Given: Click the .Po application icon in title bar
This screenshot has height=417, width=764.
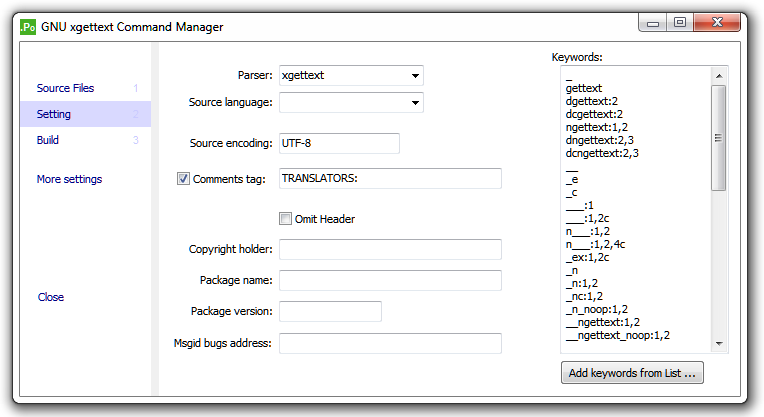Looking at the screenshot, I should (28, 27).
